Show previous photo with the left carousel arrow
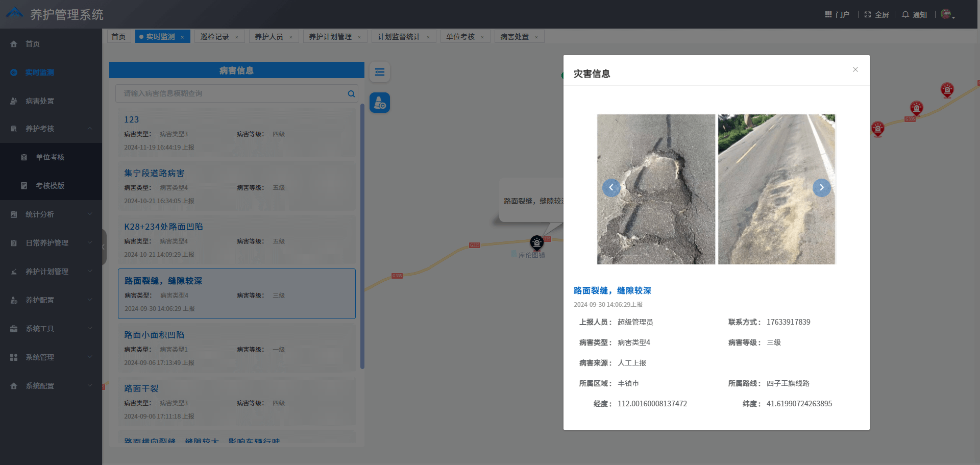Screen dimensions: 980x465 pos(611,188)
